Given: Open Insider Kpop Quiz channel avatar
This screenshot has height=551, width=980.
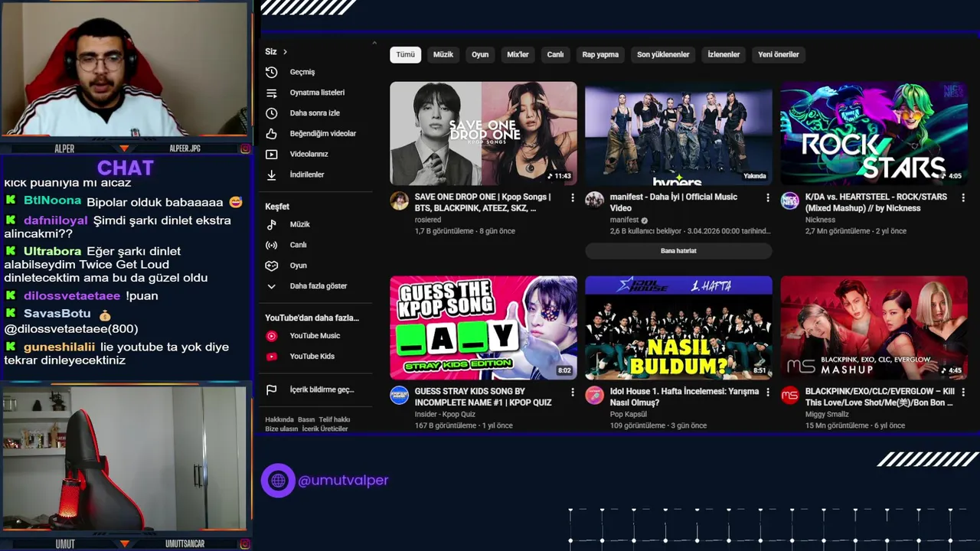Looking at the screenshot, I should tap(399, 395).
